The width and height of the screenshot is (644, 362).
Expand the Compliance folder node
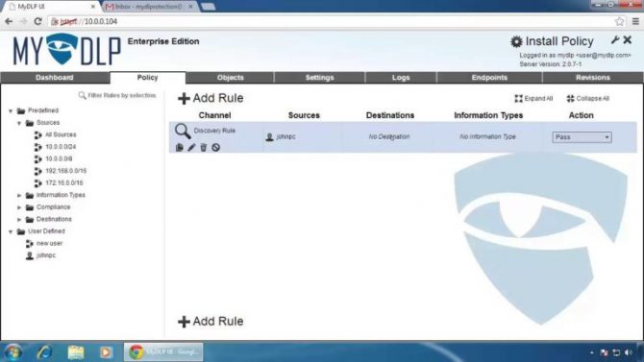(19, 207)
